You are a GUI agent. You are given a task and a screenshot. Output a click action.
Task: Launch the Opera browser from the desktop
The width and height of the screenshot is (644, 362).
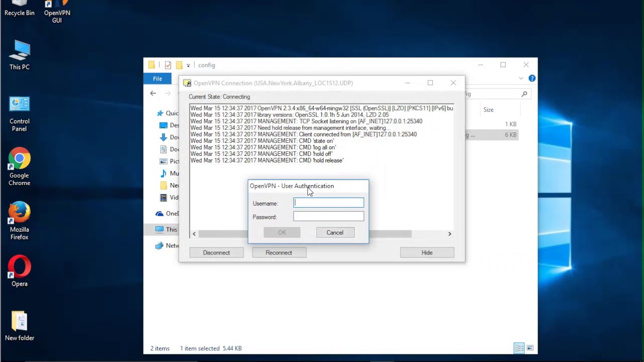(19, 271)
